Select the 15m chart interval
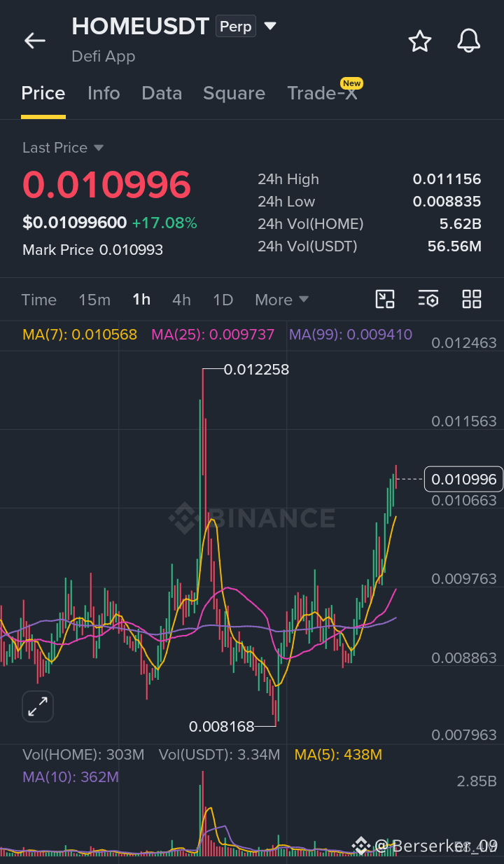Image resolution: width=504 pixels, height=864 pixels. [94, 300]
